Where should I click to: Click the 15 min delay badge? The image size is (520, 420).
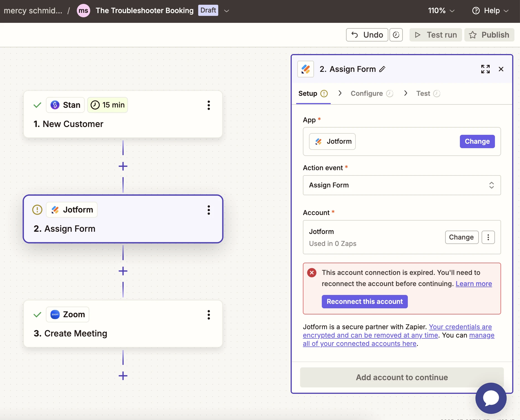tap(107, 105)
